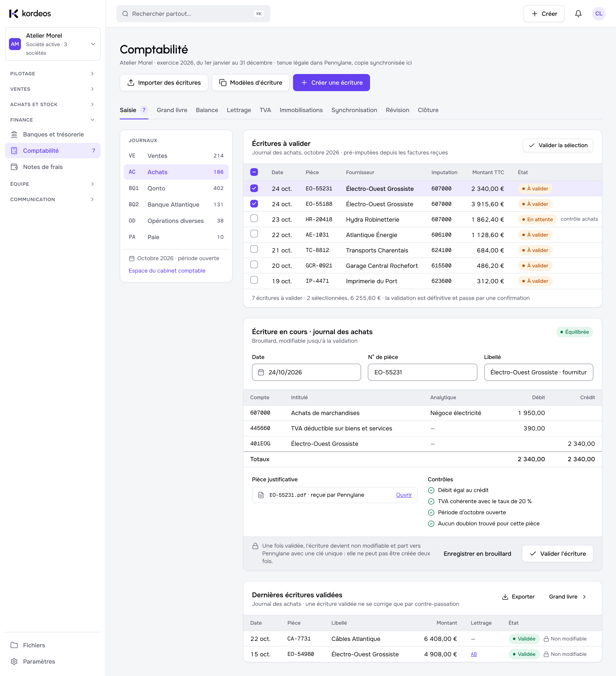Click Enregistrer en brouillard

477,554
